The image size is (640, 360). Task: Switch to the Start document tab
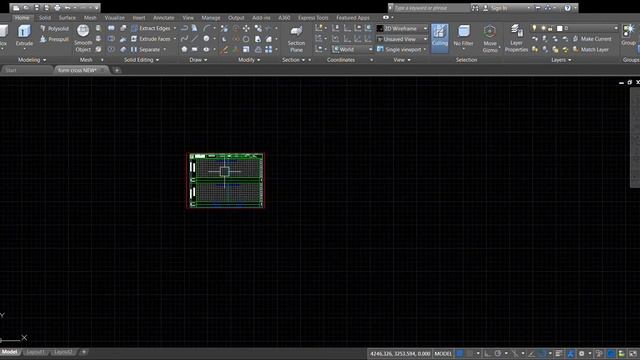[26, 70]
